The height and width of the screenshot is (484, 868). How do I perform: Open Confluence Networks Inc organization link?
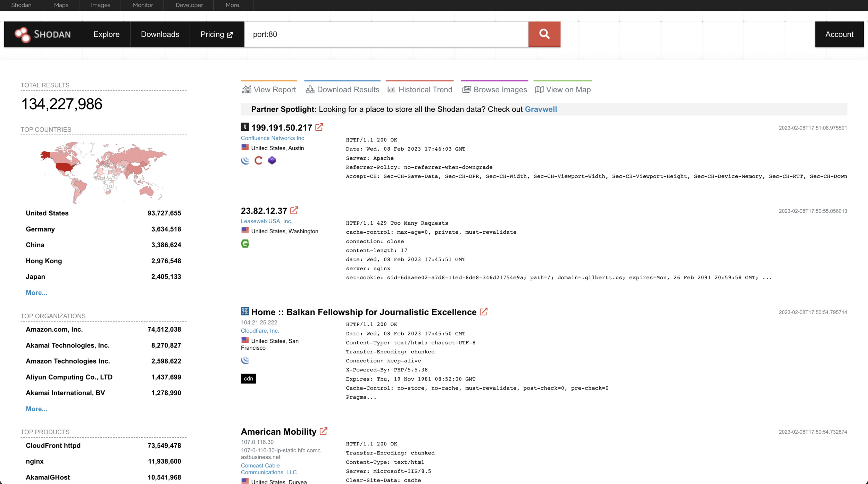click(272, 138)
